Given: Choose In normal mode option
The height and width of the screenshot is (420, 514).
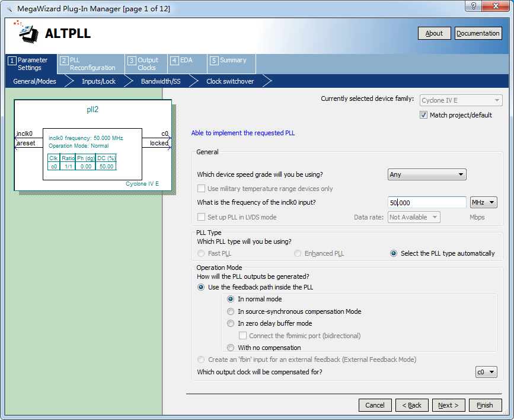Looking at the screenshot, I should point(231,299).
